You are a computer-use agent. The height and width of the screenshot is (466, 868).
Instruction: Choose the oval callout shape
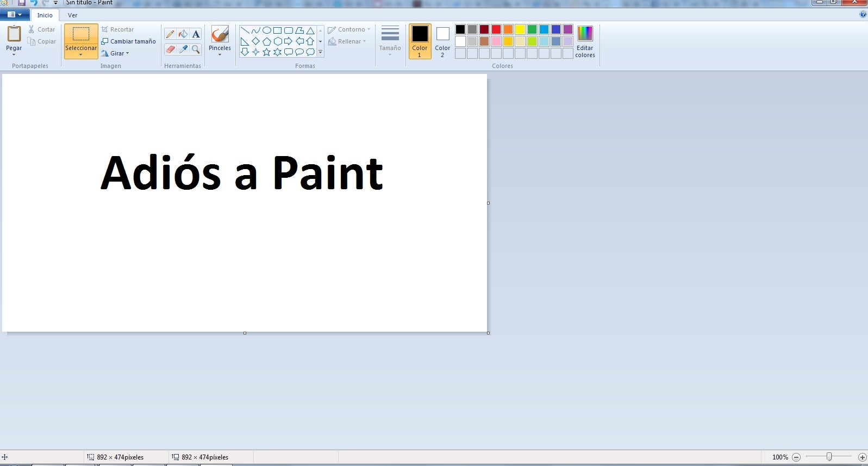(x=299, y=52)
